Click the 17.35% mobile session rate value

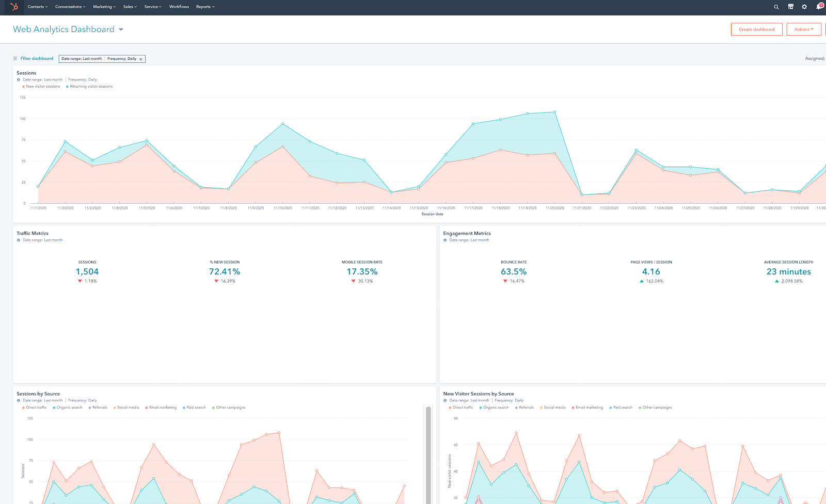coord(362,272)
